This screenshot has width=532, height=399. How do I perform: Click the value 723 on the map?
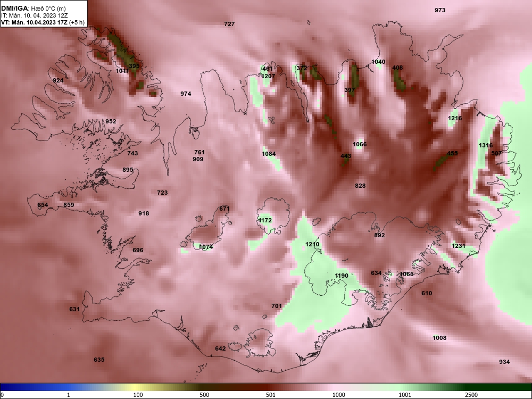[x=162, y=193]
